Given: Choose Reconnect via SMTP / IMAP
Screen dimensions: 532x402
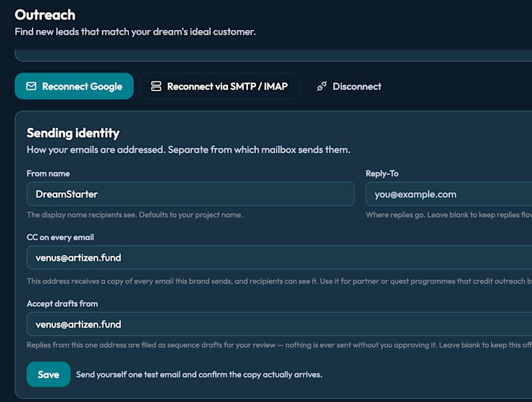Looking at the screenshot, I should pyautogui.click(x=219, y=87).
